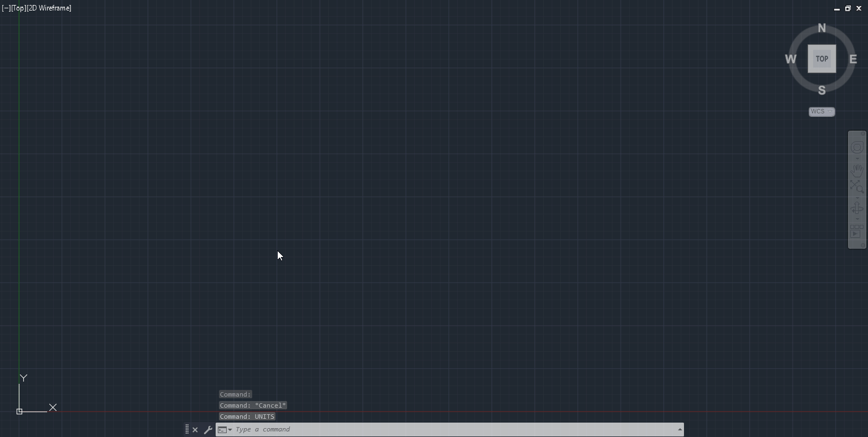Open the [-] viewport controls menu

click(6, 8)
